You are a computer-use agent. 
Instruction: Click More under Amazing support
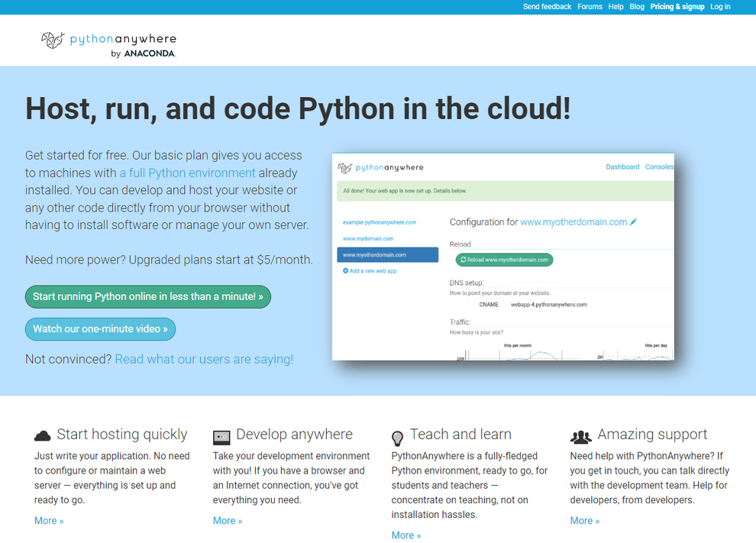[x=585, y=521]
